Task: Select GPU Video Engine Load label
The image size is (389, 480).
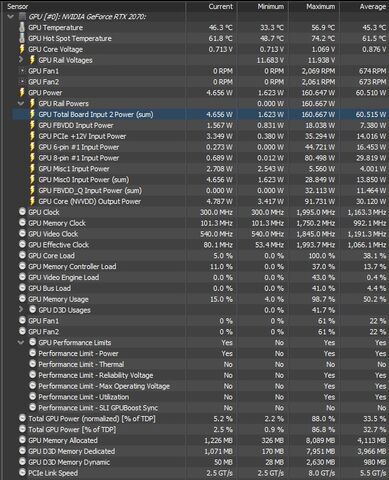Action: point(64,277)
